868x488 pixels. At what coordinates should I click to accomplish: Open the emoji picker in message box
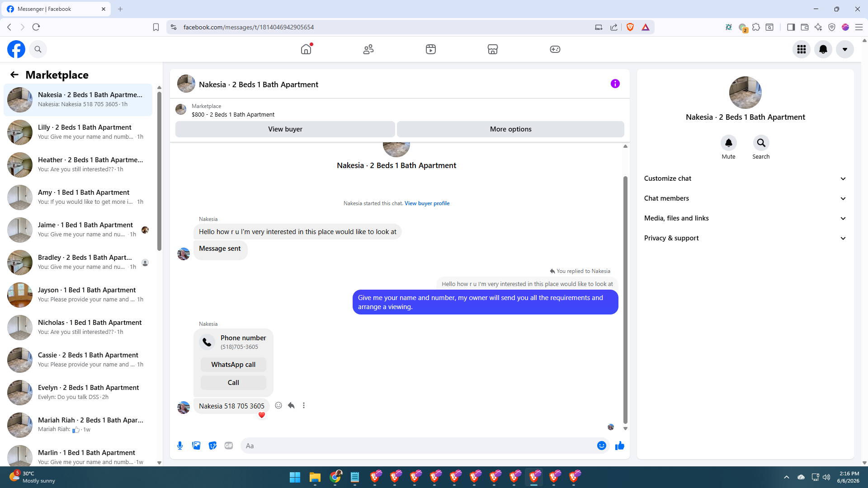click(602, 446)
